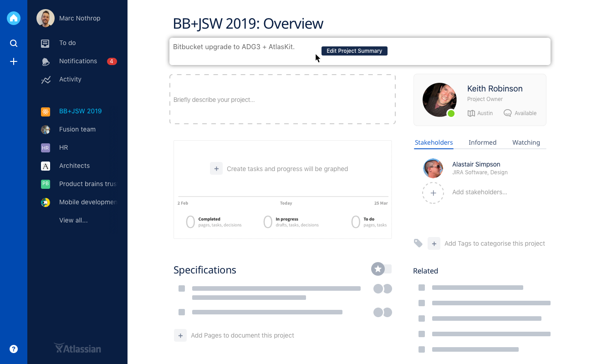Click the create plus icon in the blue rail
Image resolution: width=592 pixels, height=364 pixels.
tap(14, 61)
